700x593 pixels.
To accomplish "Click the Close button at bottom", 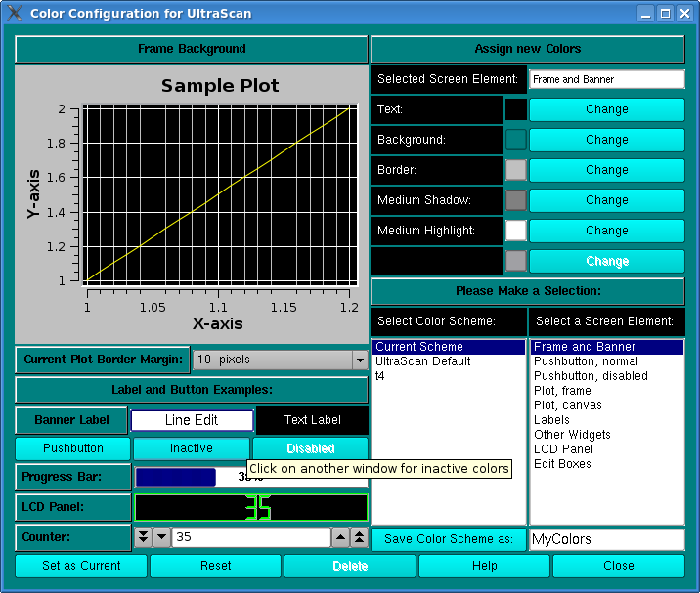I will click(618, 566).
